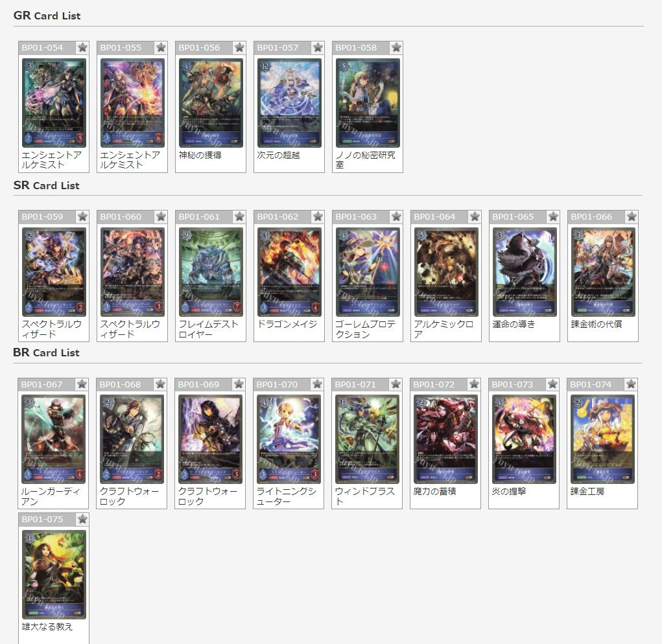This screenshot has height=644, width=662.
Task: Open the フレイムデストロイヤー card image
Action: pos(211,272)
